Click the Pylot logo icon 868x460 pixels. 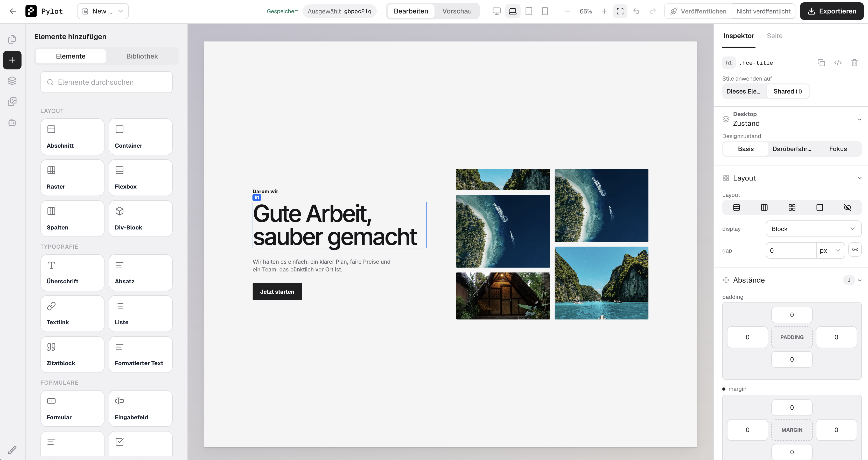point(31,11)
